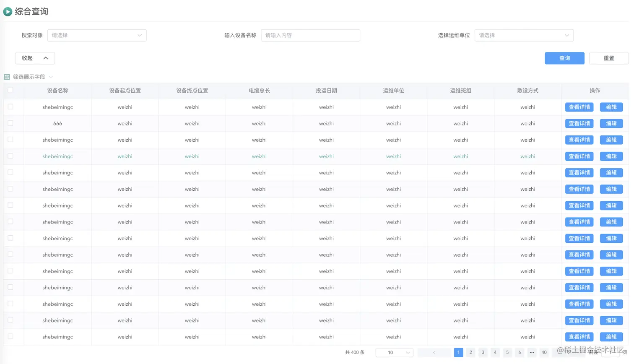
Task: View details of the green highlighted row
Action: click(579, 156)
